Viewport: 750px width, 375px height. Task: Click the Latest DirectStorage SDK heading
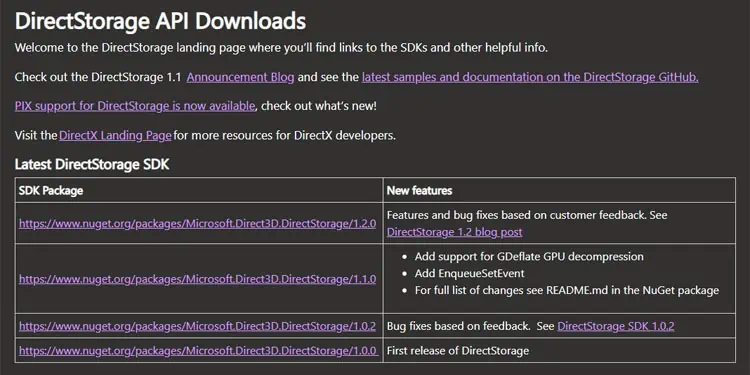pos(92,165)
